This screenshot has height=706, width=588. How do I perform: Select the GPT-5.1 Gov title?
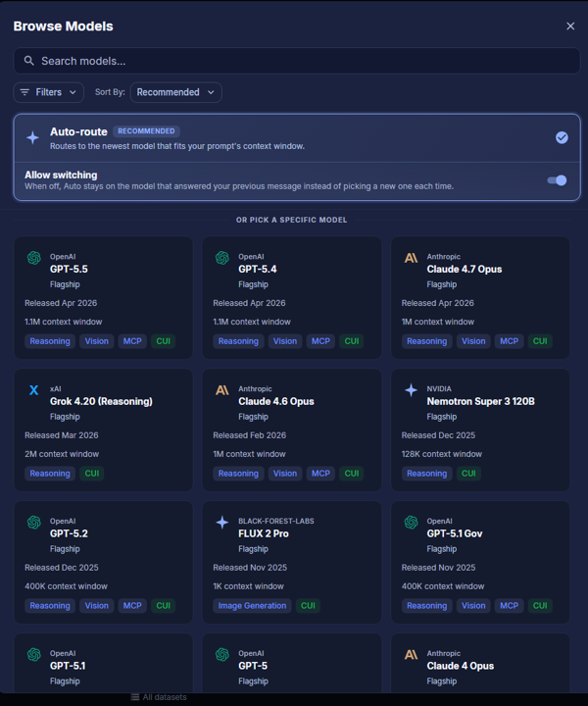point(455,533)
